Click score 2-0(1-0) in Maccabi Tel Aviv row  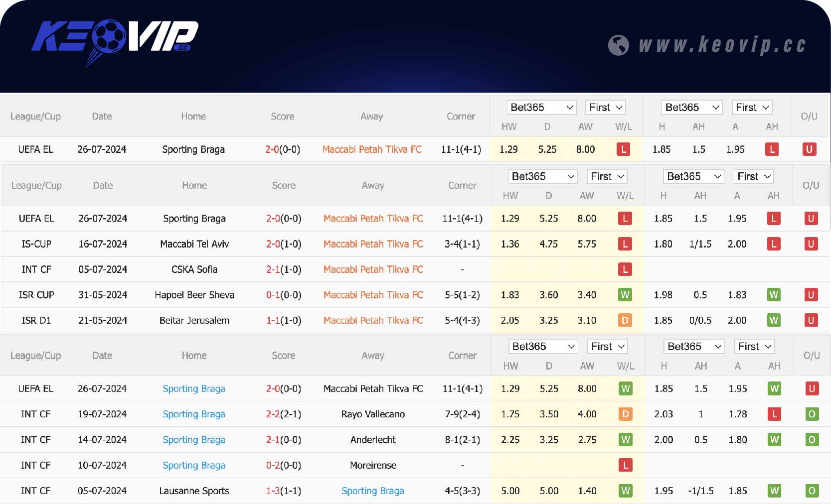pyautogui.click(x=284, y=244)
